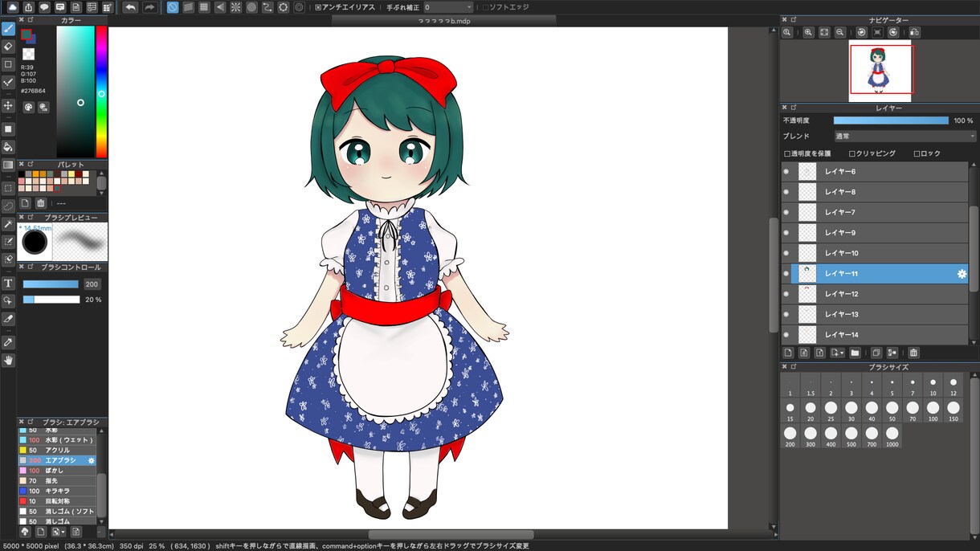980x551 pixels.
Task: Open ブレンド mode dropdown 通常
Action: point(905,137)
